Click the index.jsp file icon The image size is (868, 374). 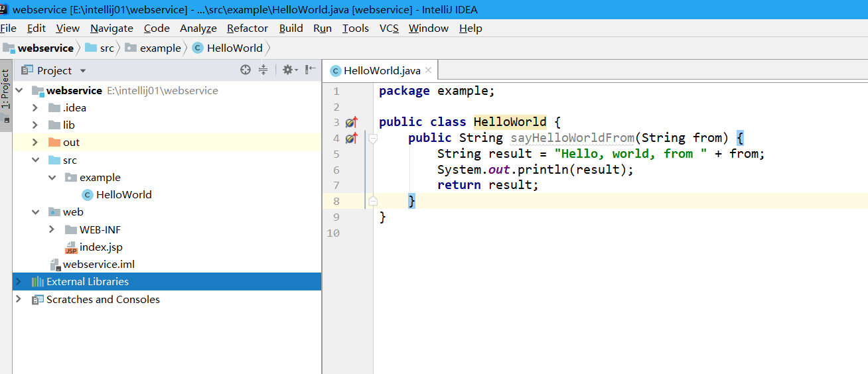tap(71, 247)
